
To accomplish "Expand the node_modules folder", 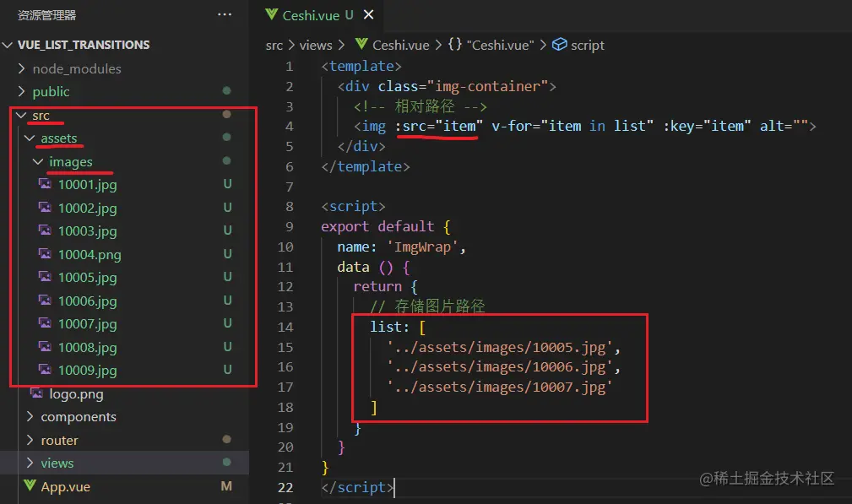I will coord(21,68).
